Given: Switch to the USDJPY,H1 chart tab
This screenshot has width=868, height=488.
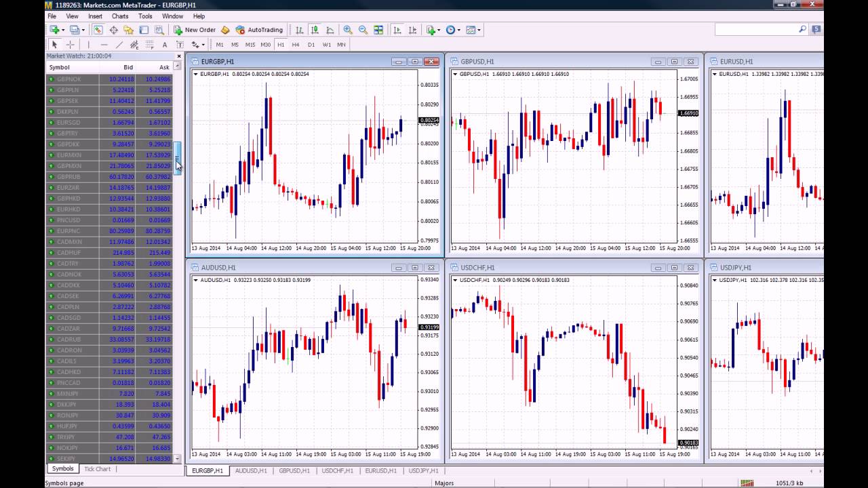Looking at the screenshot, I should pos(423,470).
